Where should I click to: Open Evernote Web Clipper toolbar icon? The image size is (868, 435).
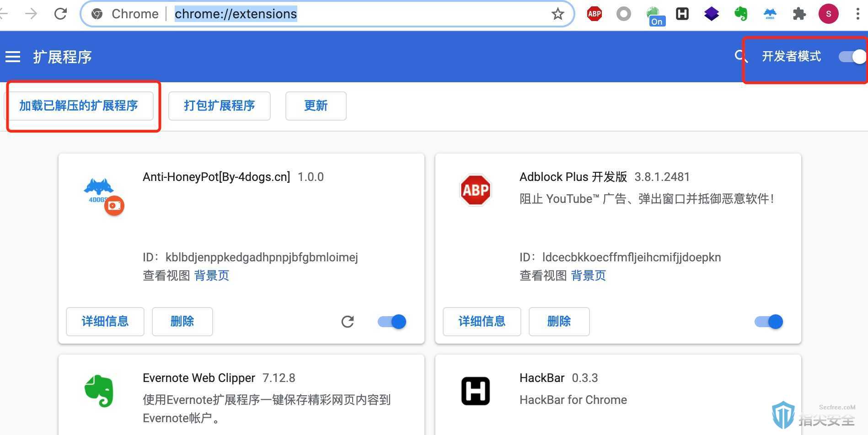(741, 14)
